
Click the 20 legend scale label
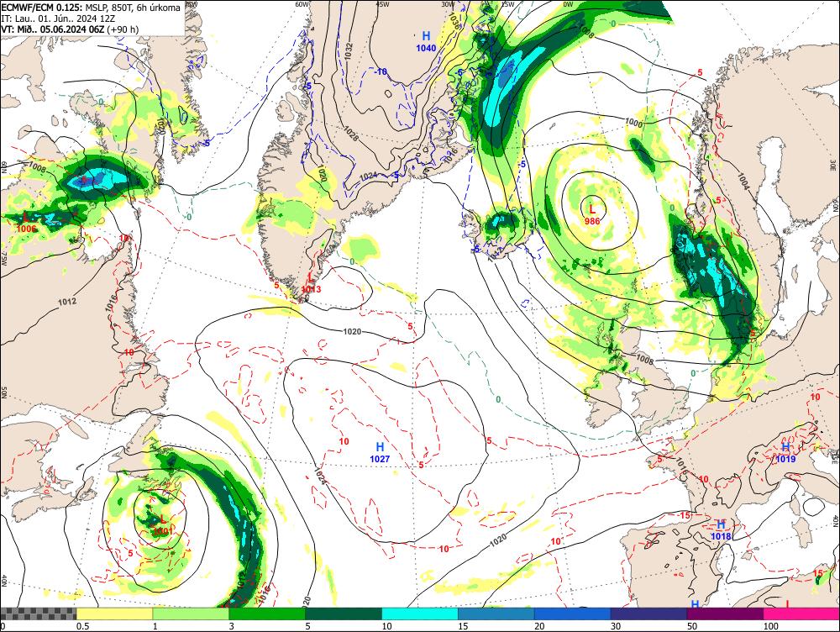click(x=539, y=626)
